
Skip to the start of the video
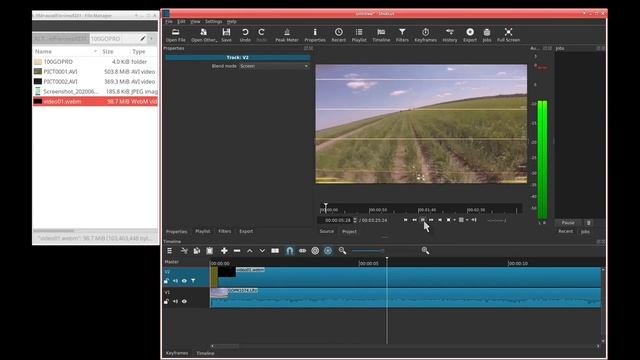405,220
